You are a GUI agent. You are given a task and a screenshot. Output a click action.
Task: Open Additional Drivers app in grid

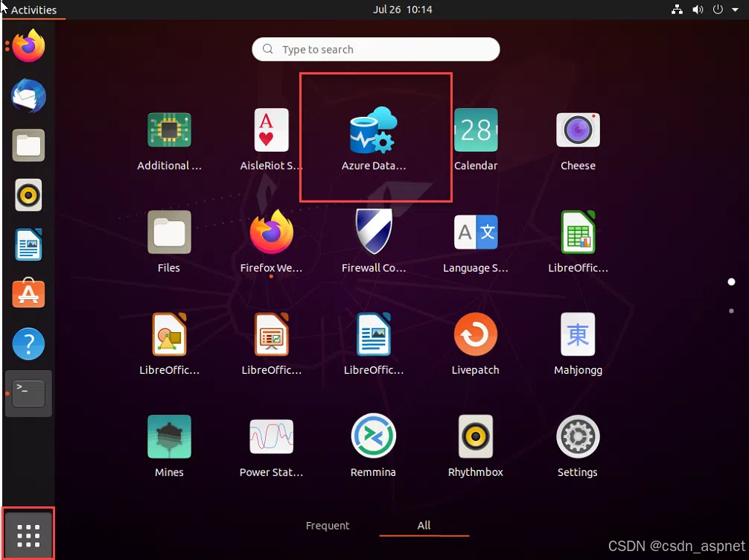coord(169,139)
